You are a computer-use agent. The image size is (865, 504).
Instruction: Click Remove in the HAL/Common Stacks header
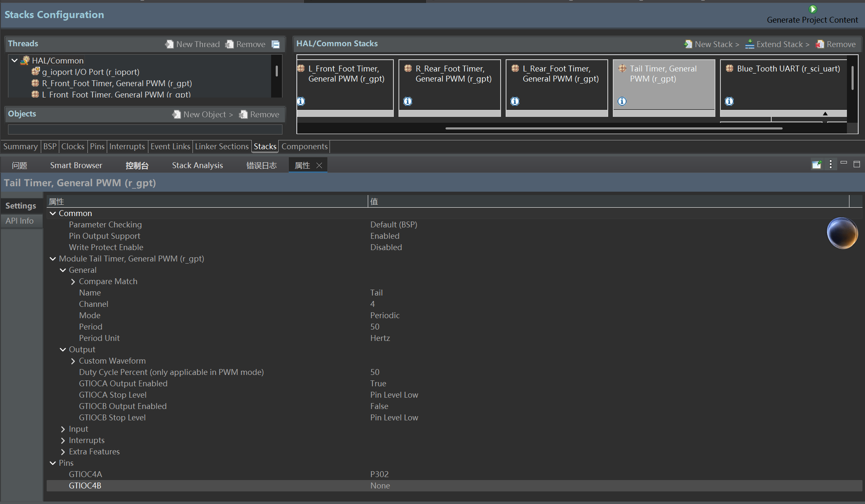tap(836, 44)
